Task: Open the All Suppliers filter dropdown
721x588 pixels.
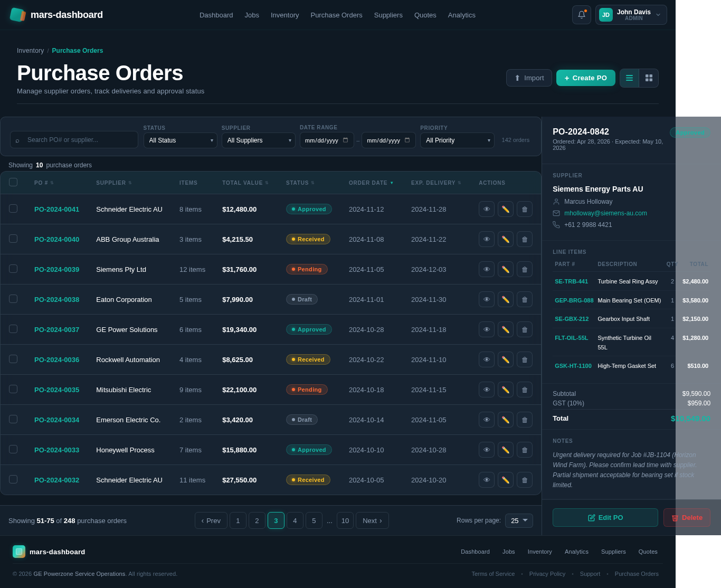Action: (x=258, y=140)
